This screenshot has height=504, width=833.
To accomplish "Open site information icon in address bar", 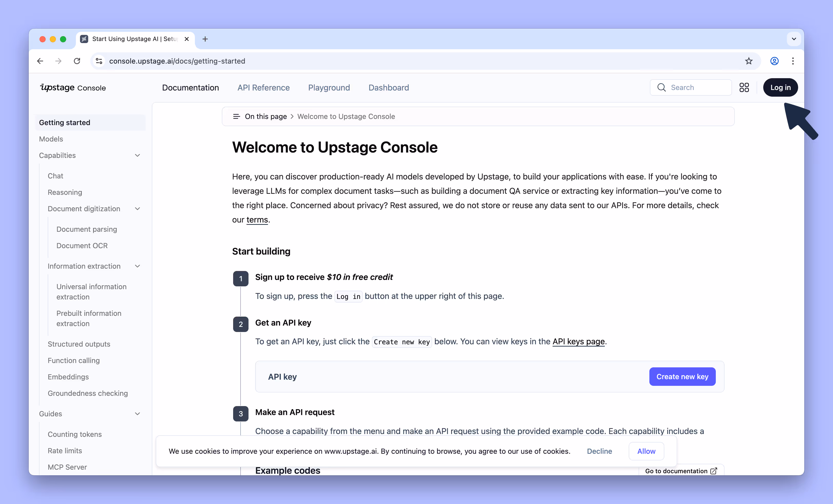I will [99, 61].
